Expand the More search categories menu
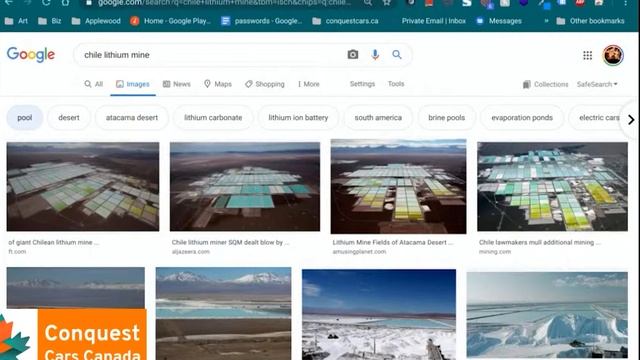640x360 pixels. (309, 84)
